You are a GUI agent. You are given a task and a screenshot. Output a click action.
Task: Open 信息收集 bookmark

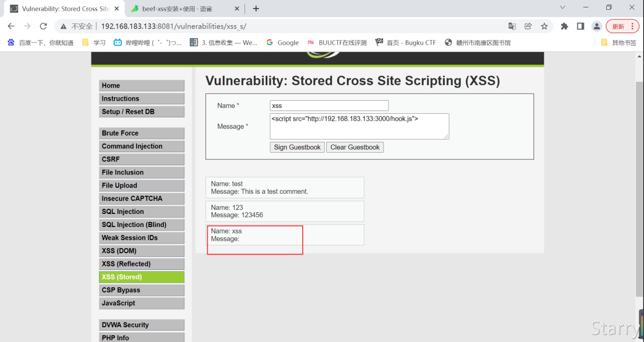pos(223,42)
